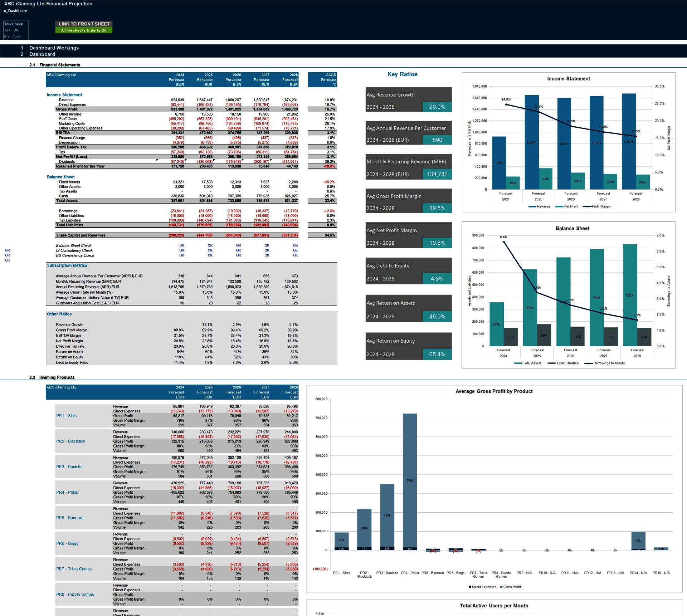Viewport: 687px width, 616px height.
Task: Select the Total Liabilities row label
Action: (x=69, y=225)
